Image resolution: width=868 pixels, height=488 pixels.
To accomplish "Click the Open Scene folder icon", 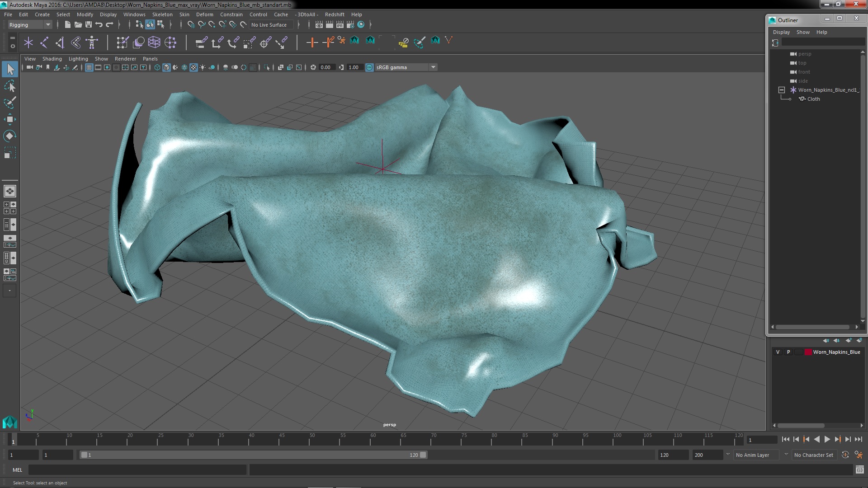I will (x=78, y=24).
